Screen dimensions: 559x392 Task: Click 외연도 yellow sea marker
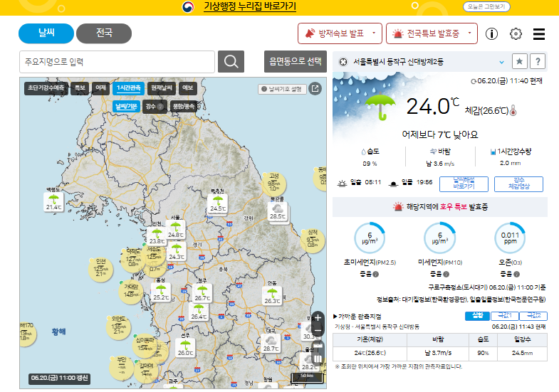pyautogui.click(x=118, y=327)
